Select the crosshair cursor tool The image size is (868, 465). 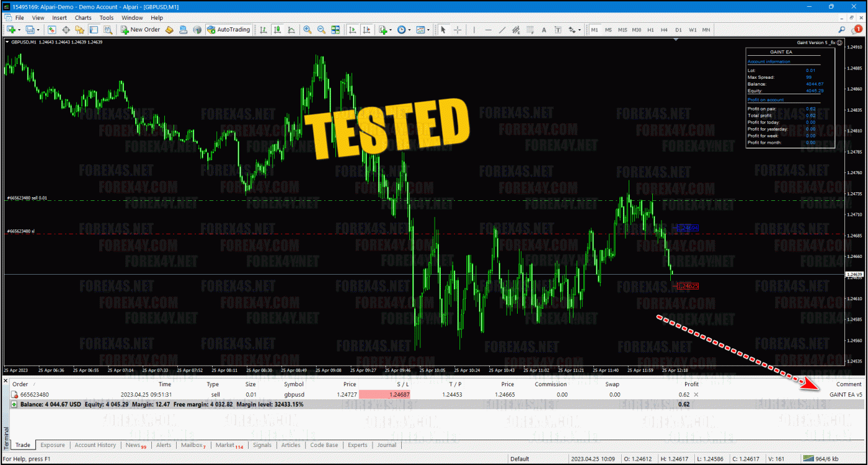pyautogui.click(x=458, y=30)
